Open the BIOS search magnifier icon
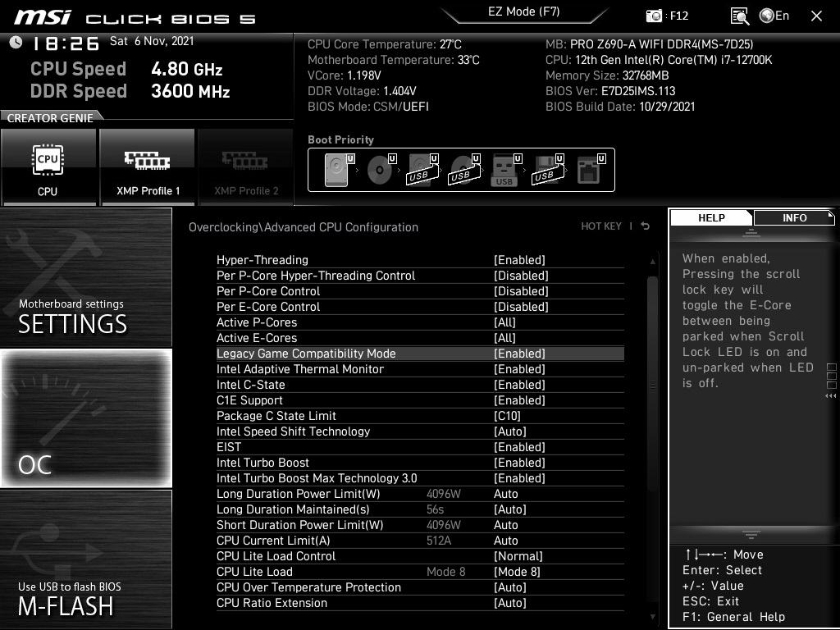This screenshot has width=840, height=630. (740, 16)
